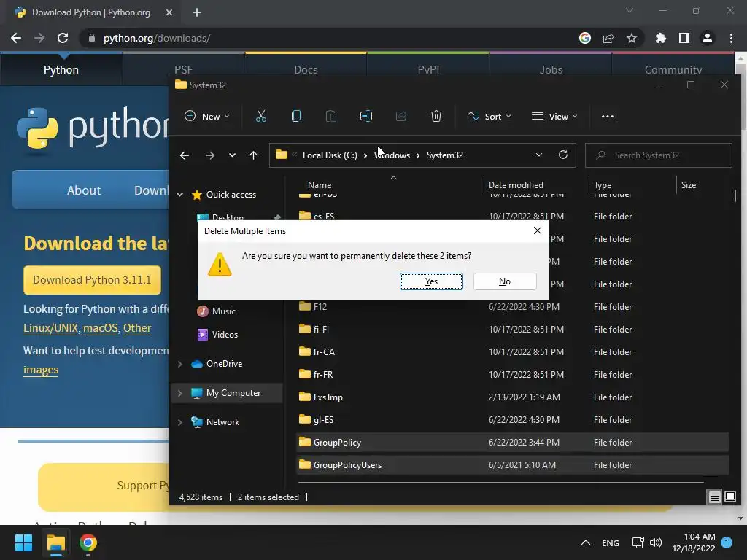Open the View dropdown
This screenshot has width=747, height=560.
[554, 116]
